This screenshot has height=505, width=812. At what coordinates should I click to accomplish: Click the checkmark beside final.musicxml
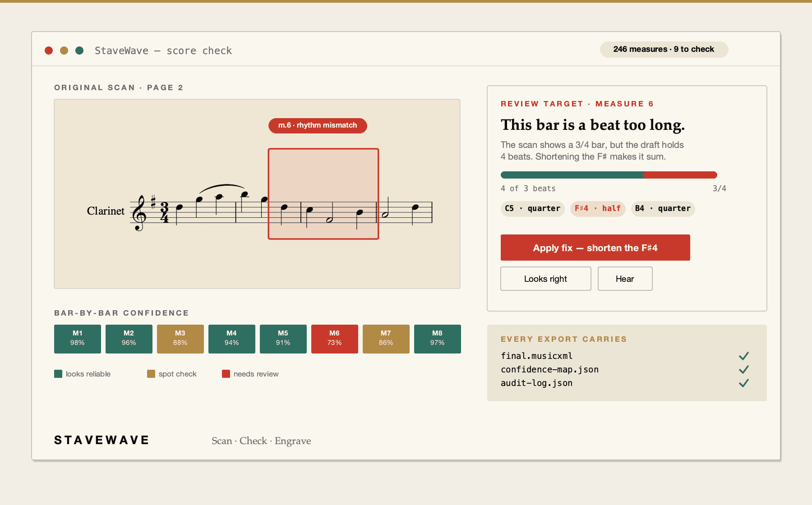pyautogui.click(x=744, y=356)
